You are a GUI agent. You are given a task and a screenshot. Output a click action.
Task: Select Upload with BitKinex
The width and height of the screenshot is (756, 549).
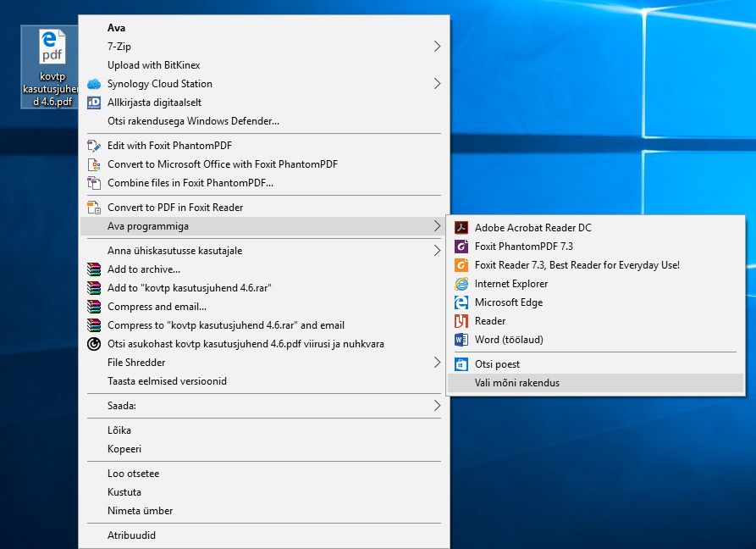(264, 65)
